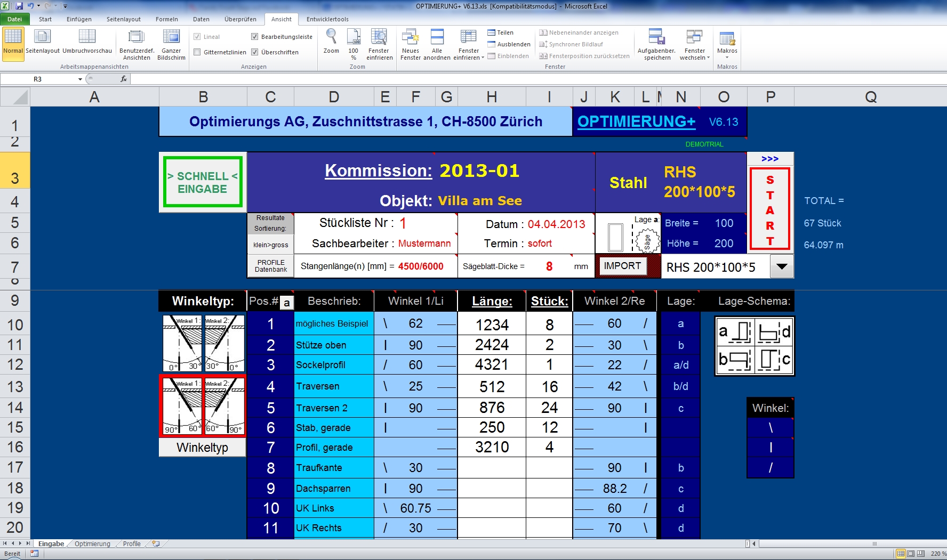Click inside the Name Box showing R3
The image size is (947, 560).
pyautogui.click(x=38, y=79)
